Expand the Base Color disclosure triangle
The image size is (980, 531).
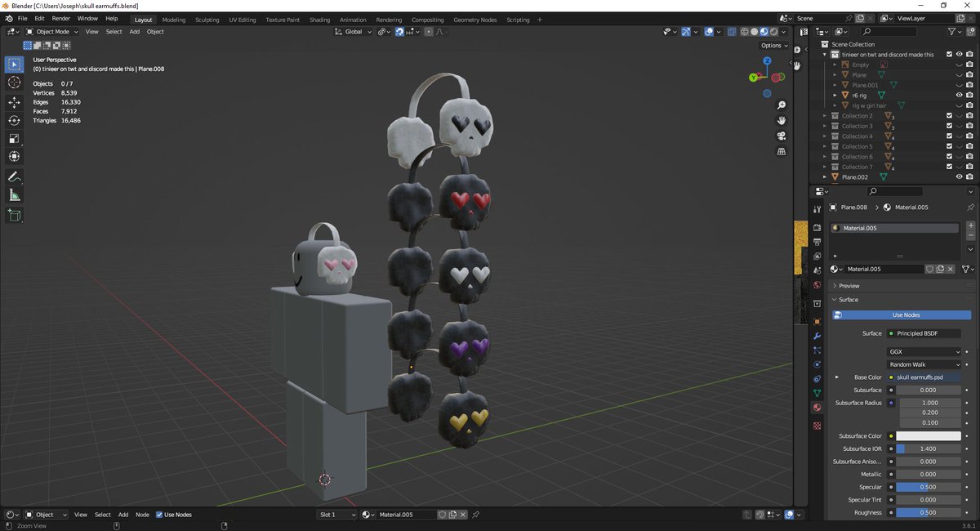836,377
